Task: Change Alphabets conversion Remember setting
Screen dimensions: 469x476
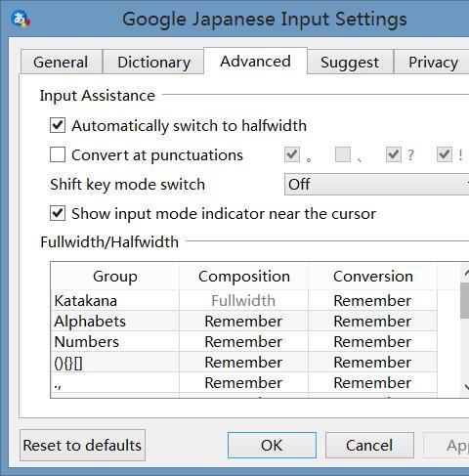Action: [x=372, y=322]
